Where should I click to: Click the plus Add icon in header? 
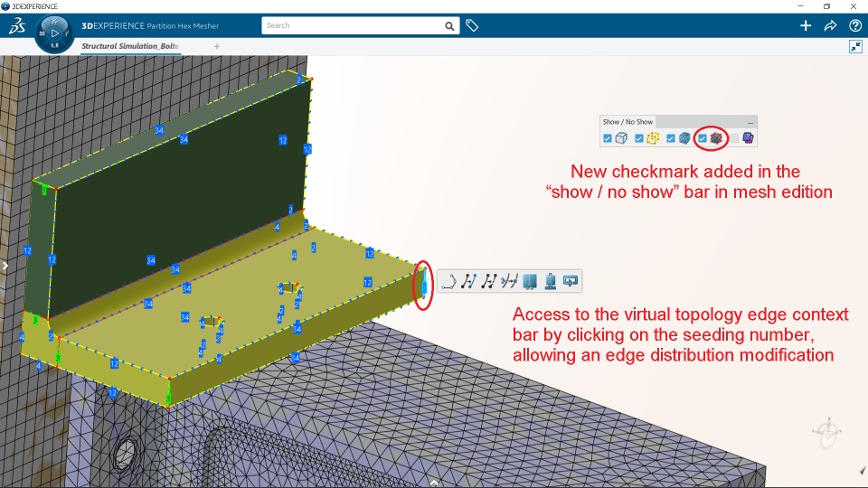point(806,25)
